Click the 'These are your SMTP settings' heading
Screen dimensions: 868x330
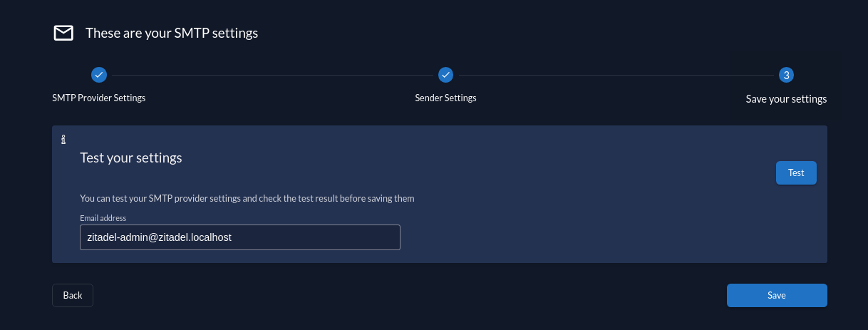point(172,33)
